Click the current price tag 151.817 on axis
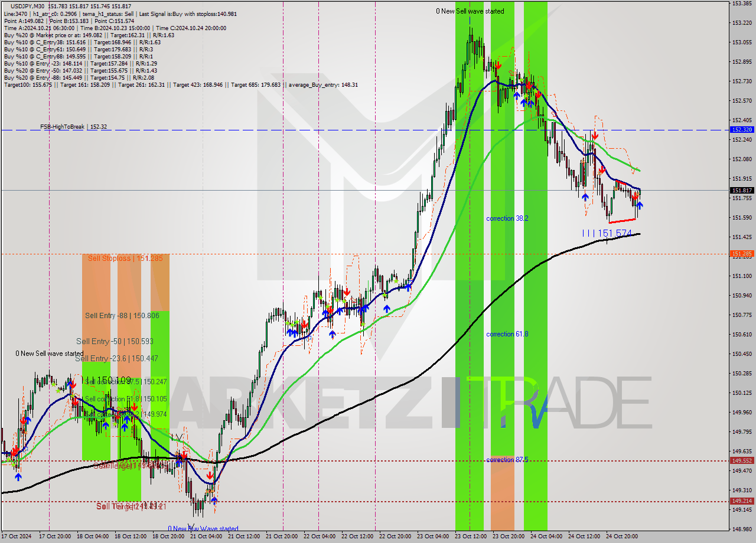The width and height of the screenshot is (756, 543). 742,190
